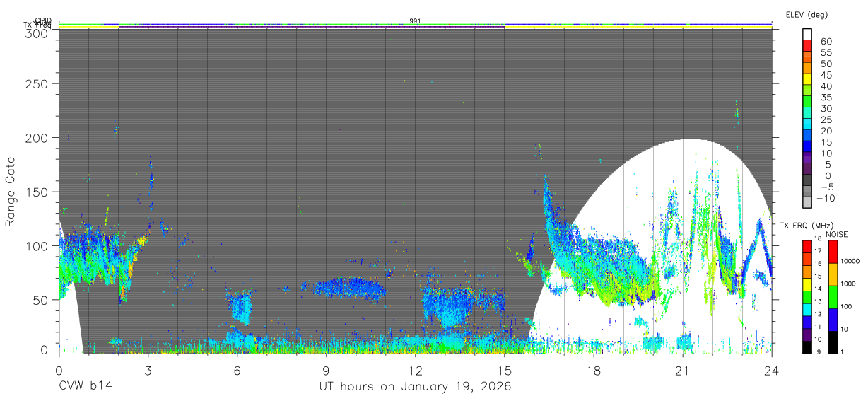868x401 pixels.
Task: Select the CVW b14 radar label
Action: (x=85, y=387)
